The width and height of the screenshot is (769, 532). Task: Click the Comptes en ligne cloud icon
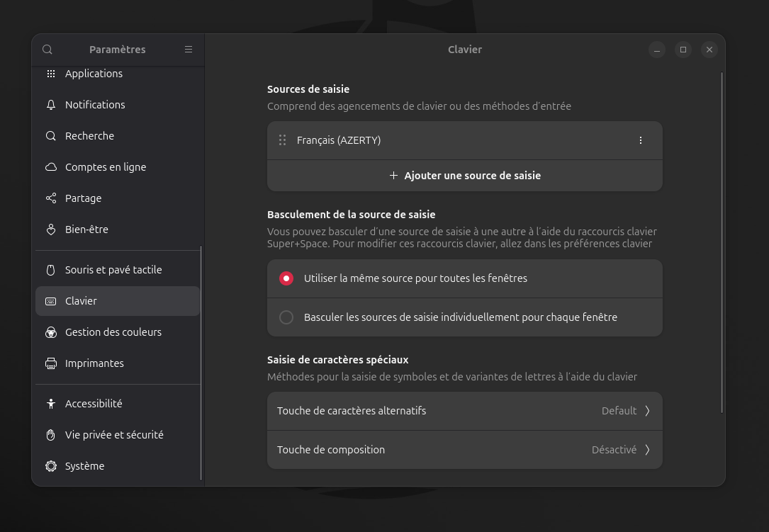[x=51, y=167]
